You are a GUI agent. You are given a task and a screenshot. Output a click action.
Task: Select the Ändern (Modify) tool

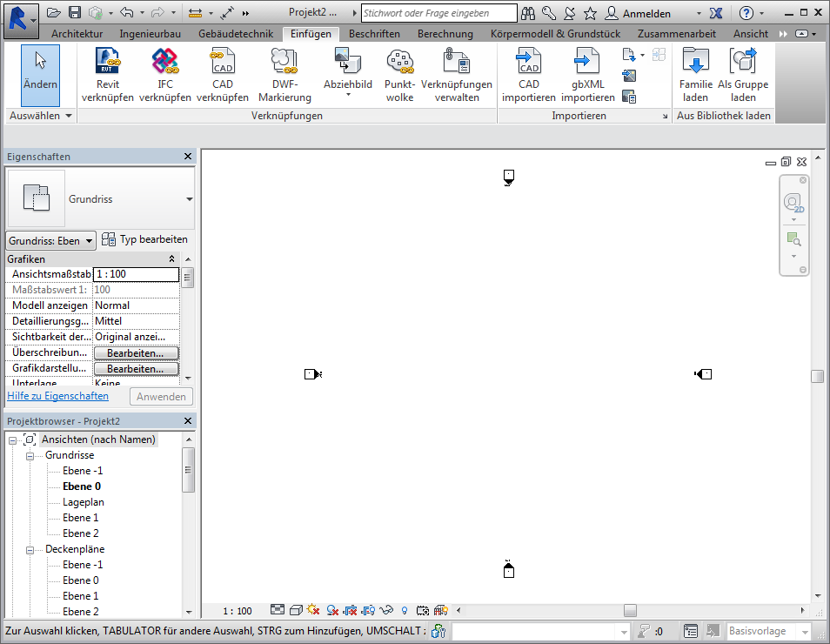point(40,75)
